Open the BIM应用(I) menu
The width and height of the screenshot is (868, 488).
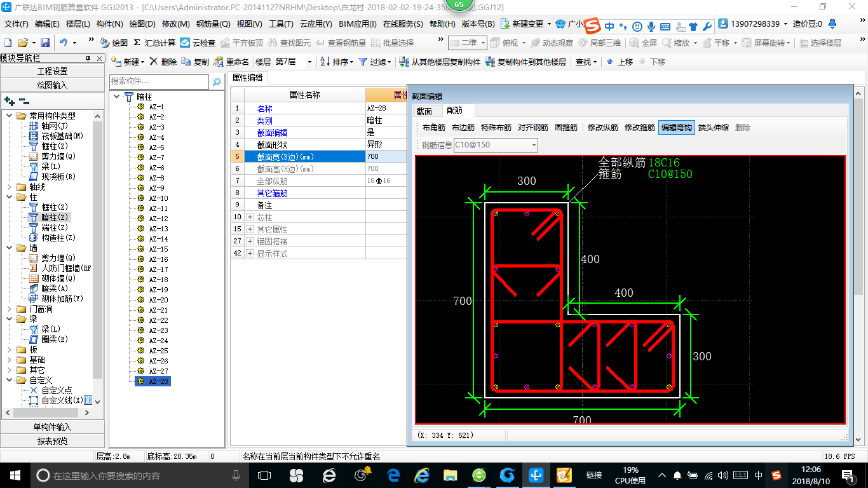(x=358, y=24)
